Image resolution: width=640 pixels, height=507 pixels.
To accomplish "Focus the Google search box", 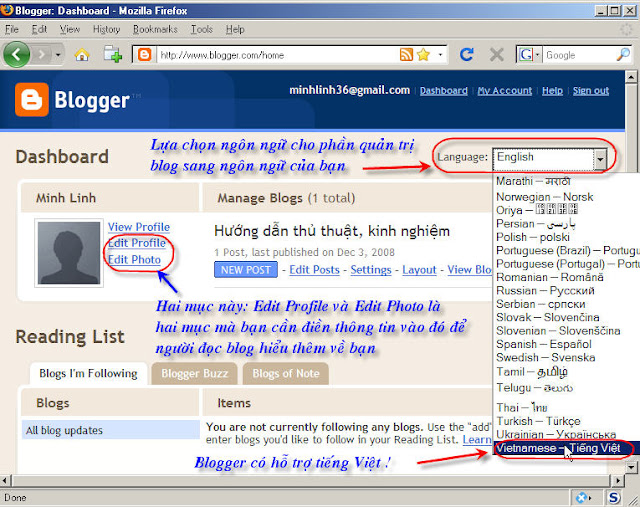I will coord(579,55).
